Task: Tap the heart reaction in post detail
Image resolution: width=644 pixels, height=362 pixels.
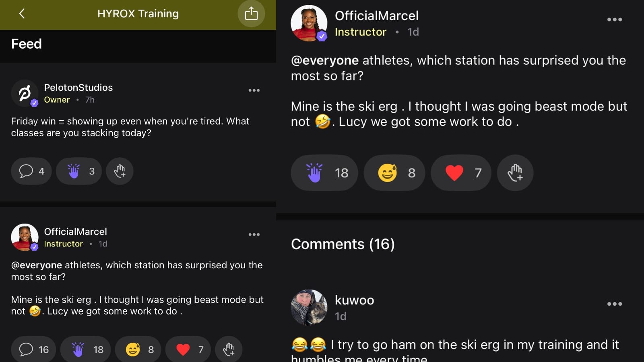Action: 461,173
